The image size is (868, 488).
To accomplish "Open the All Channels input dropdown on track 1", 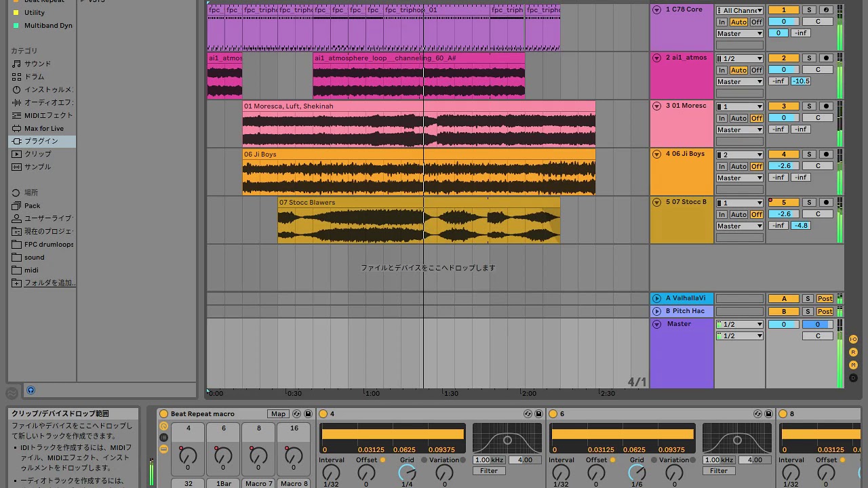I will tap(740, 11).
